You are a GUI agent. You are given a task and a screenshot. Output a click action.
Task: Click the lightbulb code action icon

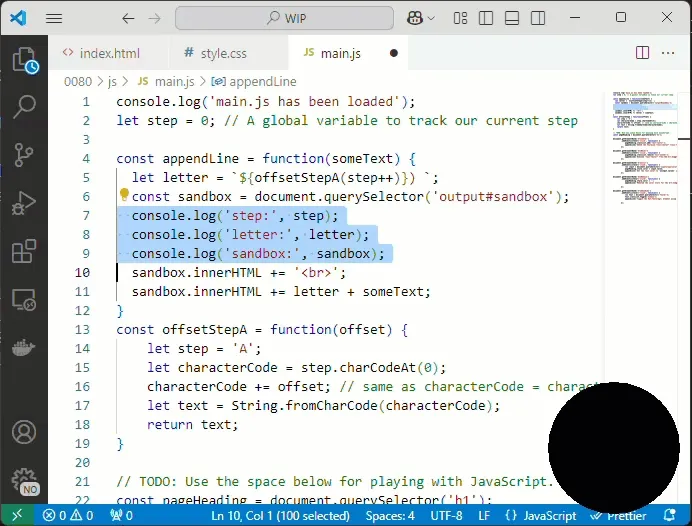pos(125,196)
